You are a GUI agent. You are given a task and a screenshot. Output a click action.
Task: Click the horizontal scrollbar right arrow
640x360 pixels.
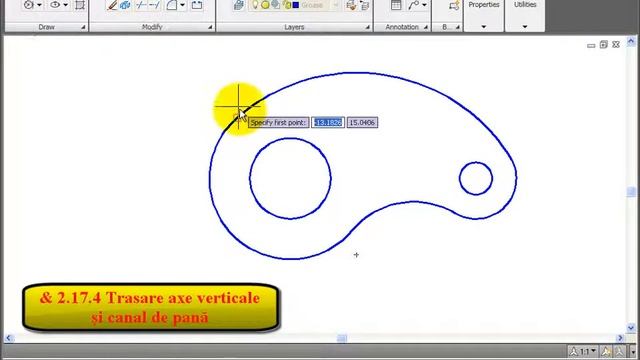(620, 338)
